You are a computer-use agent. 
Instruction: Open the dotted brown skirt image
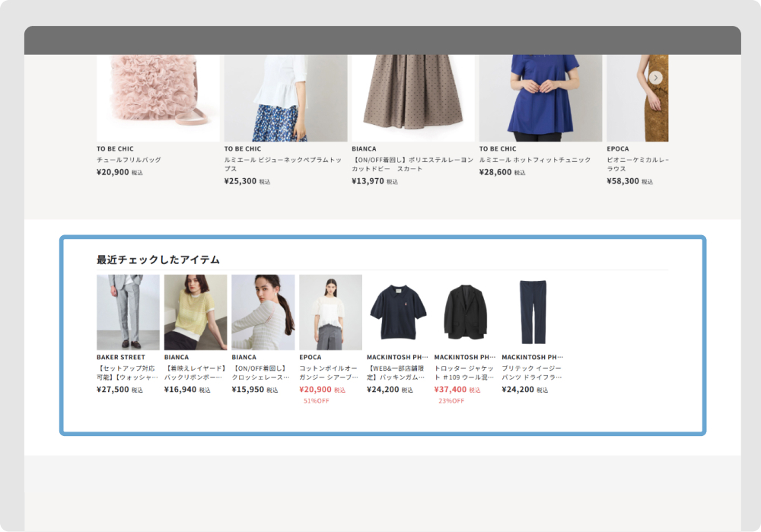413,98
